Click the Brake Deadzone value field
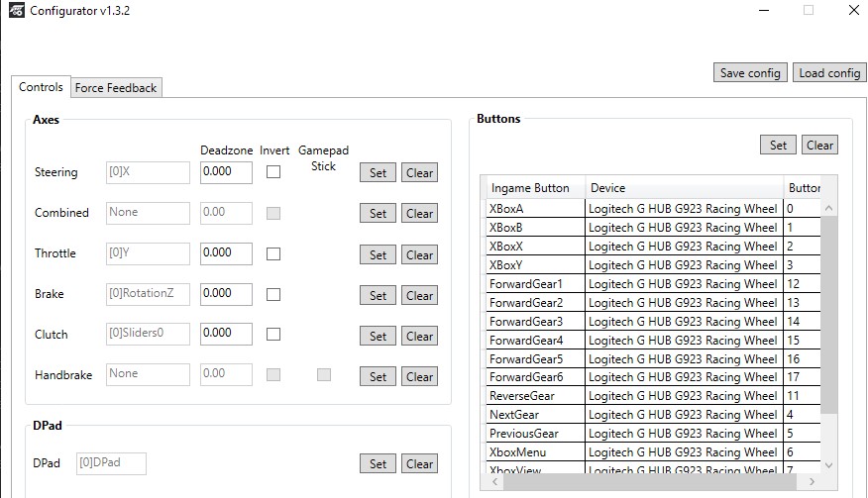The width and height of the screenshot is (868, 498). (x=226, y=294)
